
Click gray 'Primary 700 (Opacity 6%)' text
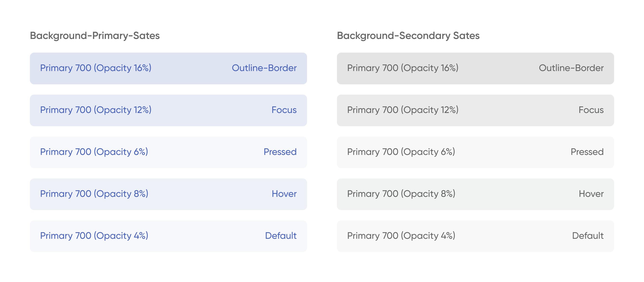click(401, 152)
